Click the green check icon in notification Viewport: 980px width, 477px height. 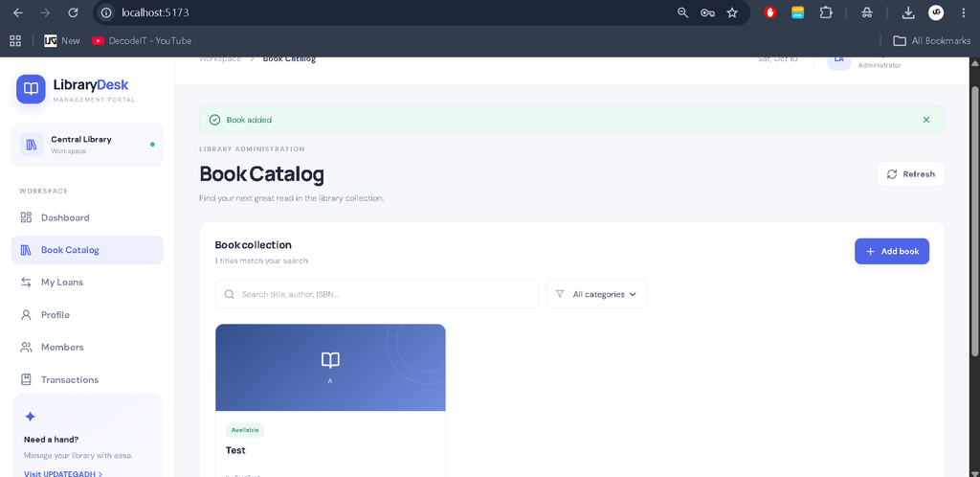pyautogui.click(x=215, y=120)
